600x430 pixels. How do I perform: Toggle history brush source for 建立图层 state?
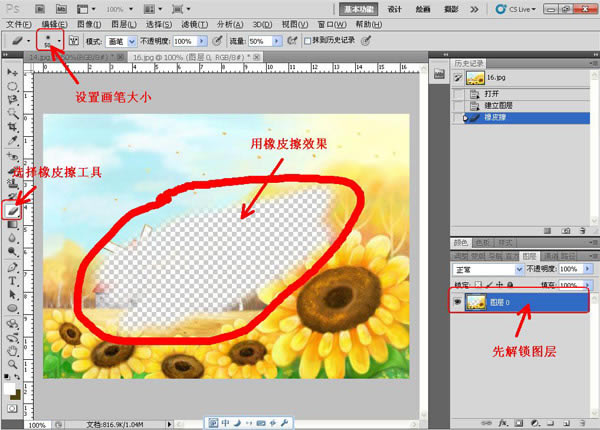pos(458,106)
